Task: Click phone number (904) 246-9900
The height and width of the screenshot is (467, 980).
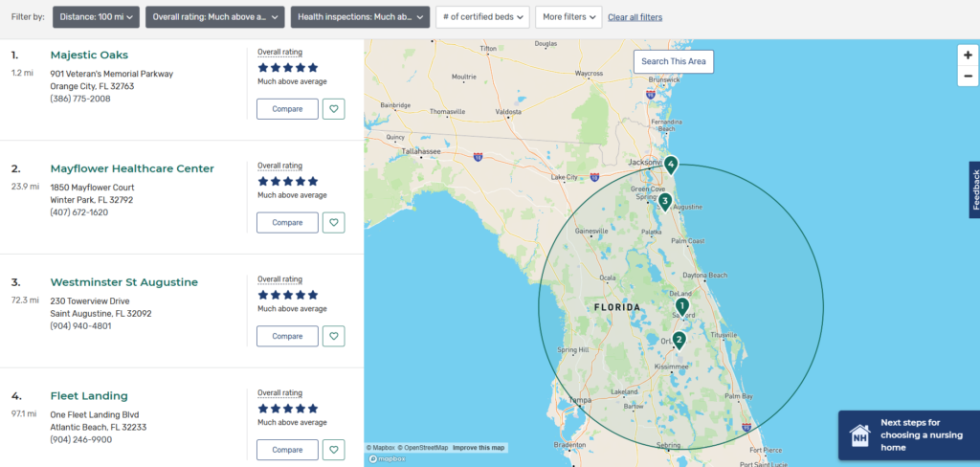Action: (80, 440)
